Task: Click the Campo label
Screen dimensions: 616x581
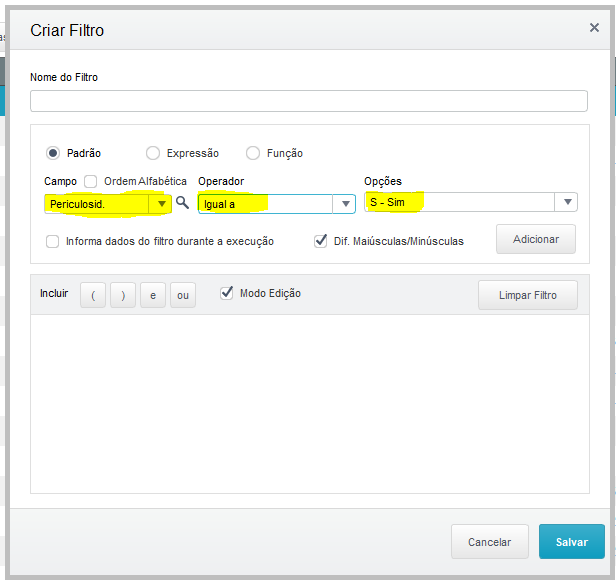Action: coord(60,181)
